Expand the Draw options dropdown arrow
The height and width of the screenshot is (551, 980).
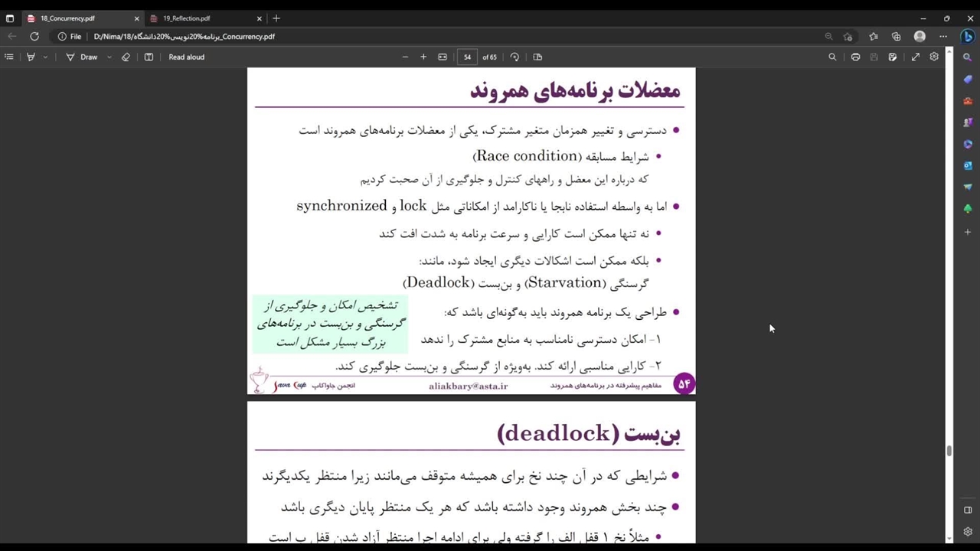pyautogui.click(x=109, y=57)
